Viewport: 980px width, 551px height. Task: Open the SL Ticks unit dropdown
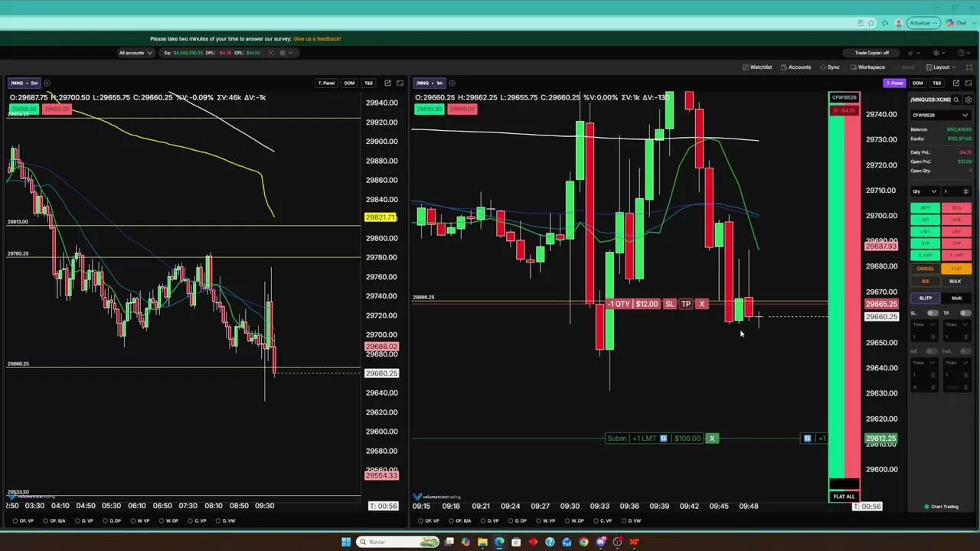coord(923,324)
